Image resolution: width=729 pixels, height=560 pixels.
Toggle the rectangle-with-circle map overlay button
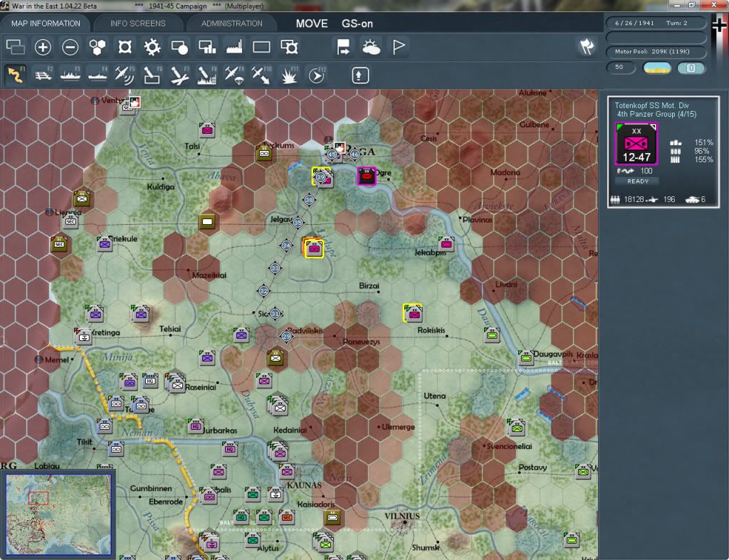coord(179,47)
